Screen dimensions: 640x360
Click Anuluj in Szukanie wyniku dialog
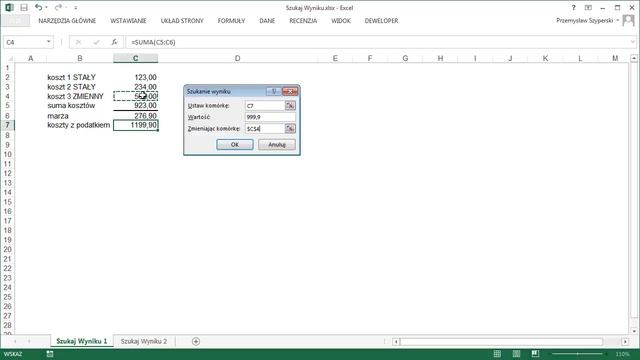tap(277, 144)
